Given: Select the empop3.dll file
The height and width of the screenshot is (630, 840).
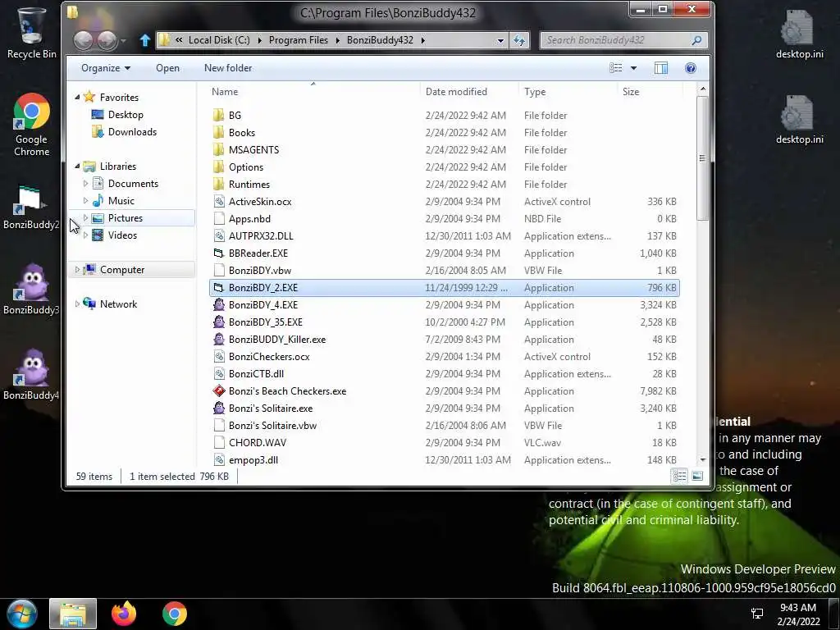Looking at the screenshot, I should [445, 459].
